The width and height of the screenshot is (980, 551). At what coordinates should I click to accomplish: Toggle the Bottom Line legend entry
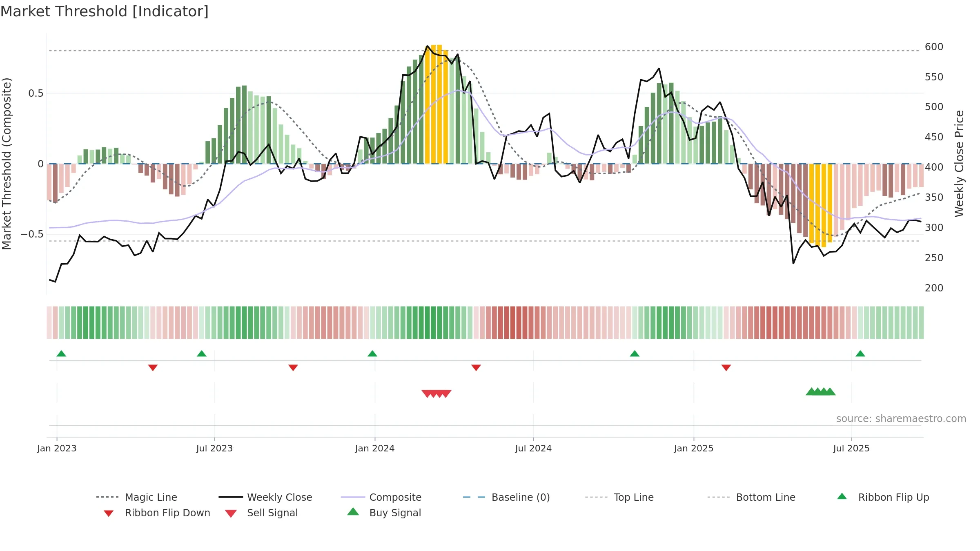coord(751,497)
